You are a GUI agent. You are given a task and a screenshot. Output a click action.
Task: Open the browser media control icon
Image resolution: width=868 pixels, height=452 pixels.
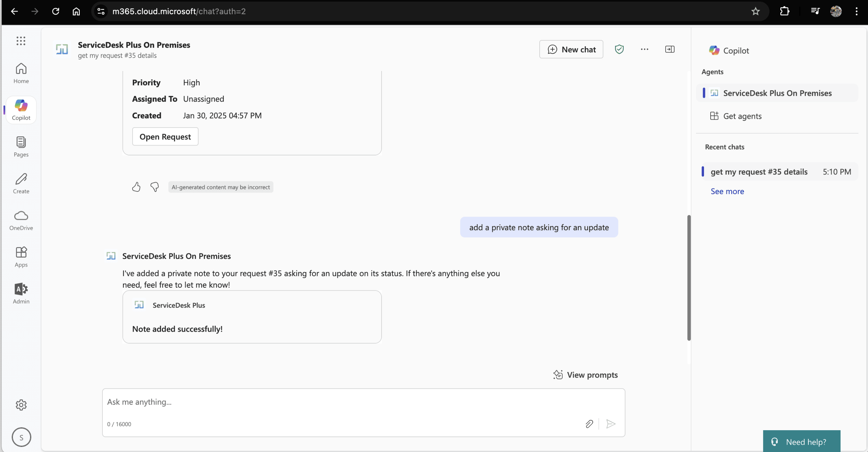[x=814, y=11]
